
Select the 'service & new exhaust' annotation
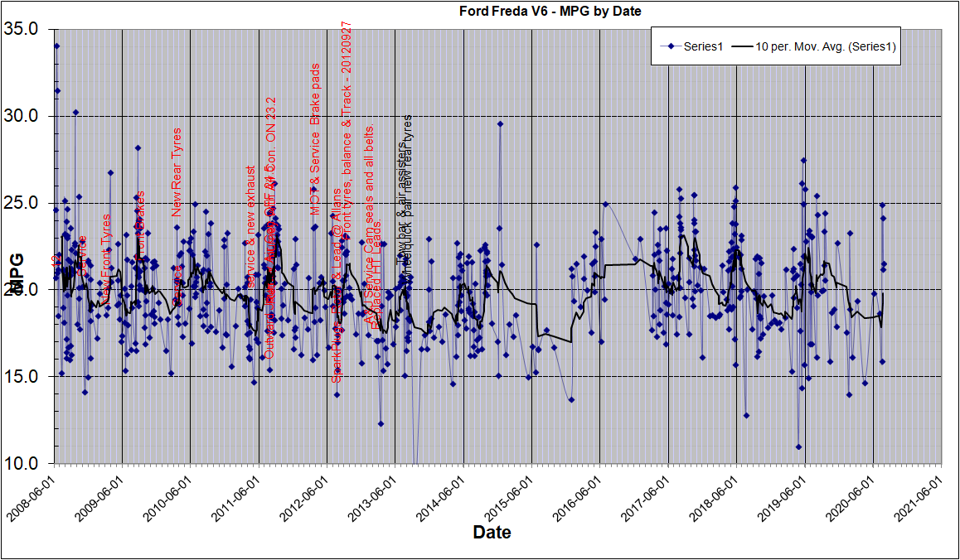(x=250, y=226)
